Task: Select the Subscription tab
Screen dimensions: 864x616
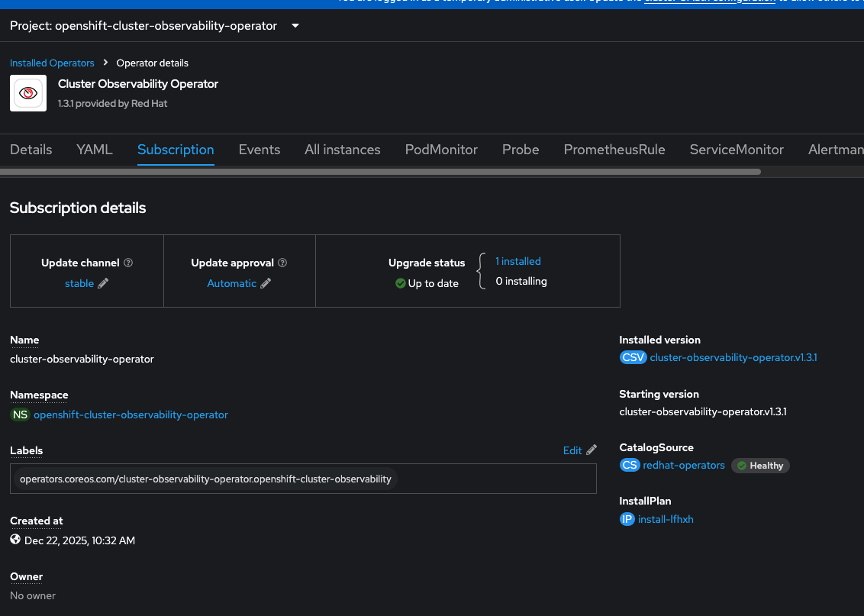Action: point(176,150)
